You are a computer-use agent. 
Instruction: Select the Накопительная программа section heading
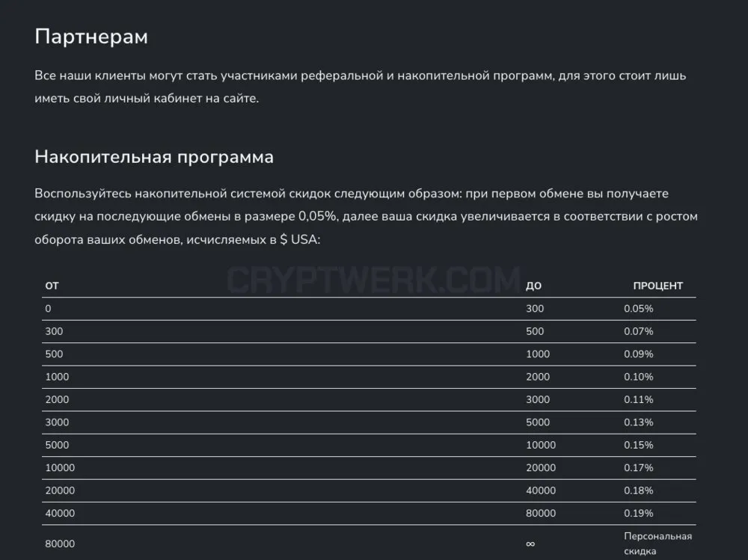(154, 157)
